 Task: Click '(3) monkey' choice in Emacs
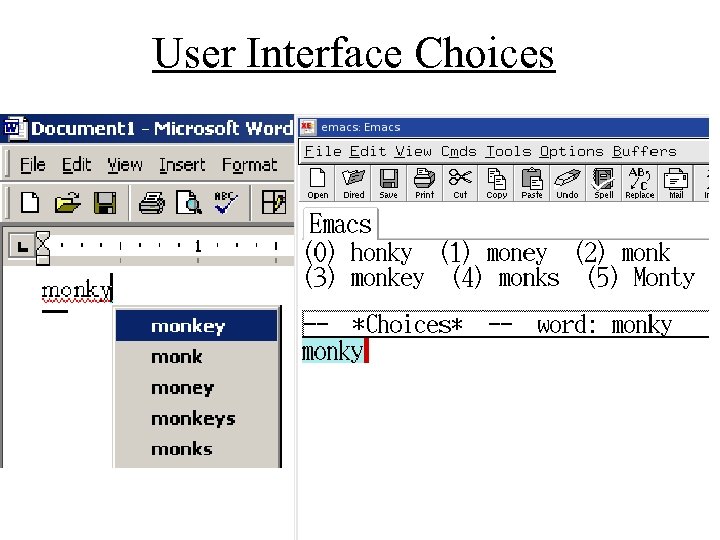click(x=365, y=277)
